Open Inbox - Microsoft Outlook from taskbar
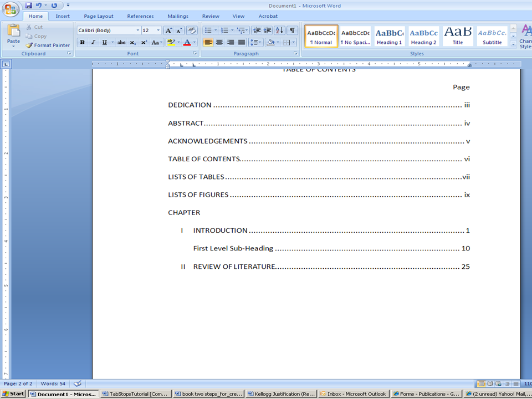This screenshot has width=532, height=399. (x=353, y=394)
